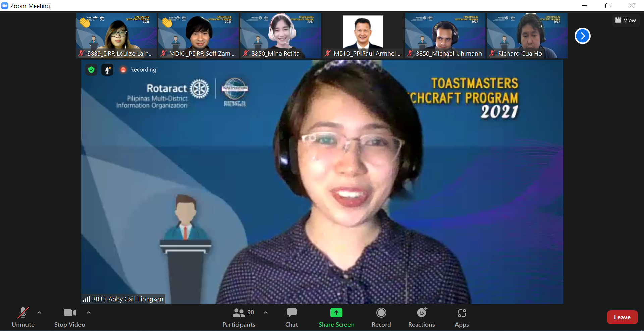Expand audio options with the Unmute chevron

point(39,312)
